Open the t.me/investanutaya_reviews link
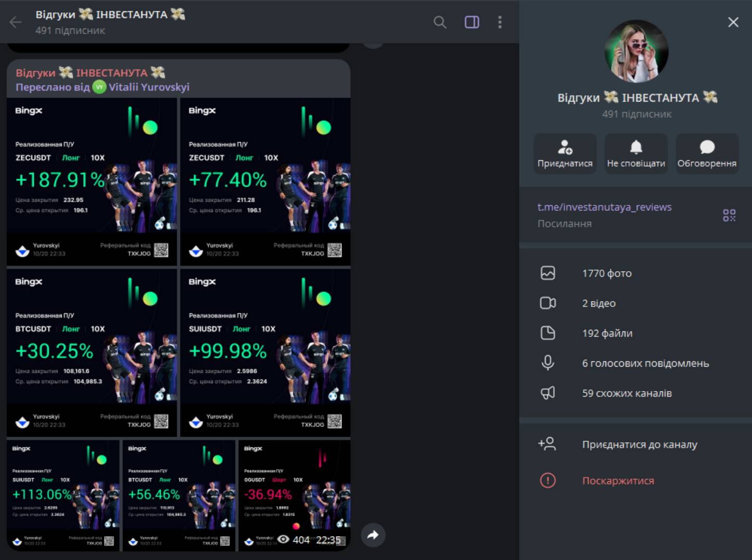Viewport: 752px width, 560px height. point(604,207)
